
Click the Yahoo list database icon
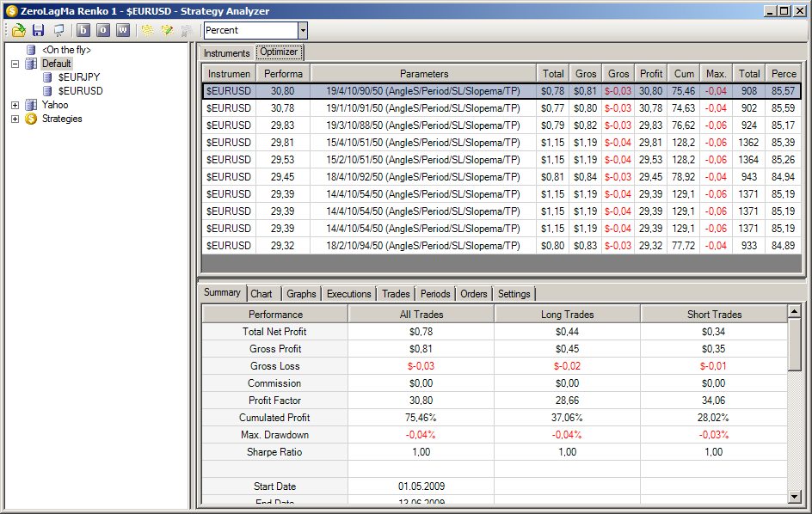31,105
